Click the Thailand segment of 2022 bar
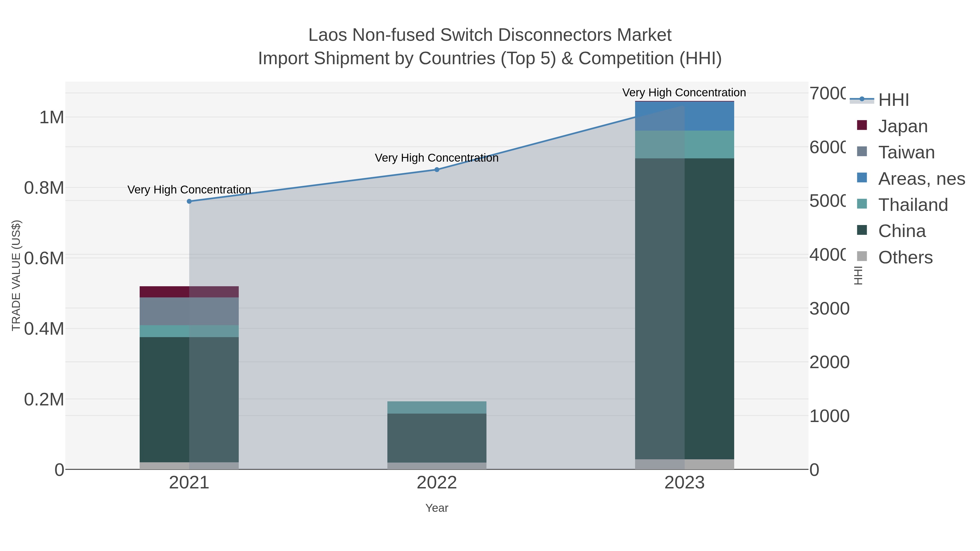This screenshot has height=551, width=980. pos(437,407)
